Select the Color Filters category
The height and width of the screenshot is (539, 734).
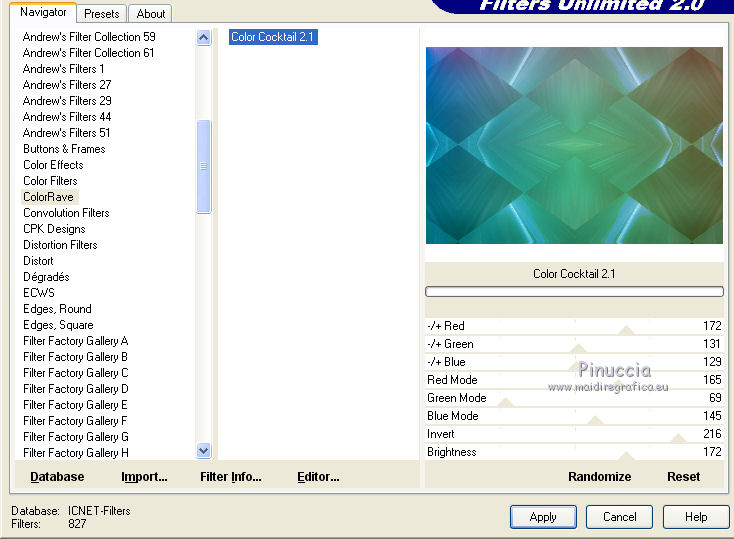(50, 181)
